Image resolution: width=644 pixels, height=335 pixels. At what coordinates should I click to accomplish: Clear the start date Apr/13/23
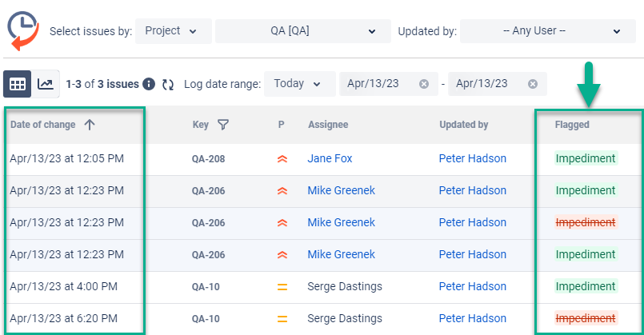(424, 84)
